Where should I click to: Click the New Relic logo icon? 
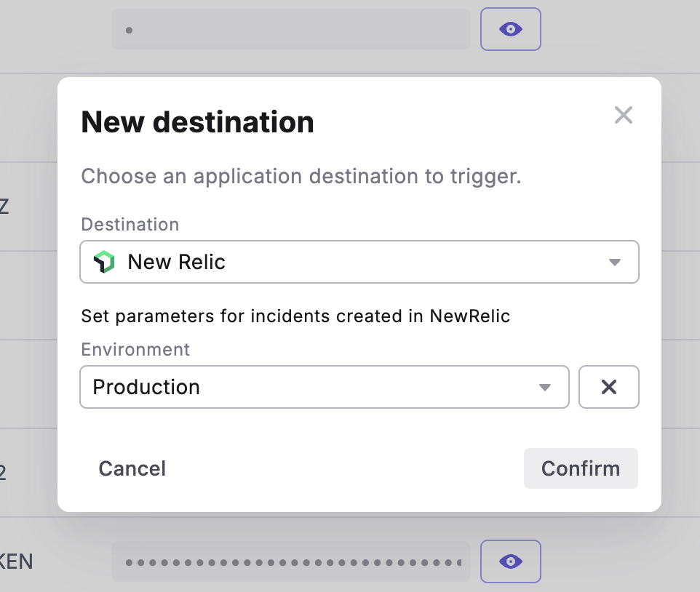click(x=105, y=262)
